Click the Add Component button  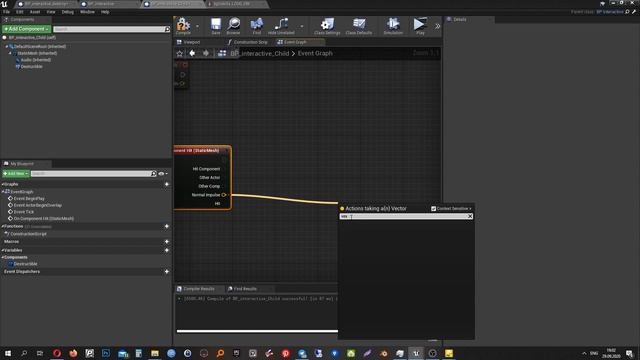(x=27, y=29)
